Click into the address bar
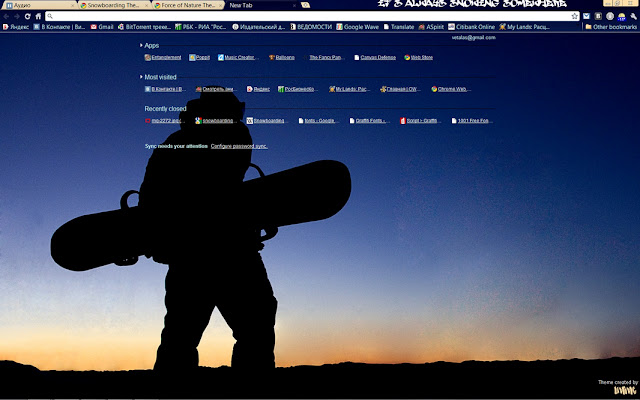The width and height of the screenshot is (640, 400). click(x=310, y=16)
